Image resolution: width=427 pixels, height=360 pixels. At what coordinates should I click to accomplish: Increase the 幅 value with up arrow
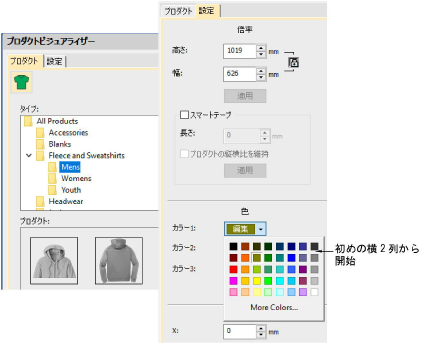(261, 71)
